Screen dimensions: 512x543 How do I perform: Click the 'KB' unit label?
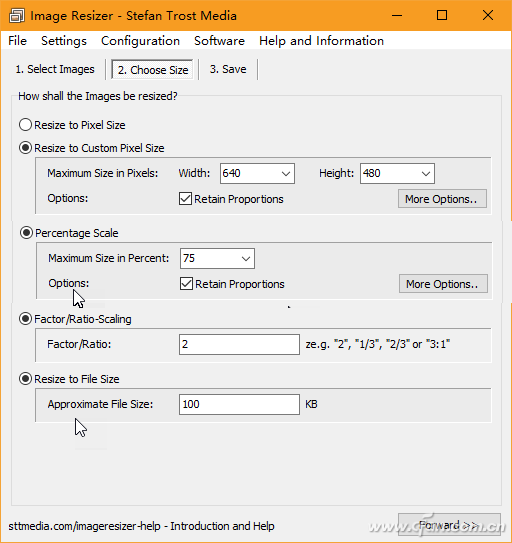(x=311, y=404)
